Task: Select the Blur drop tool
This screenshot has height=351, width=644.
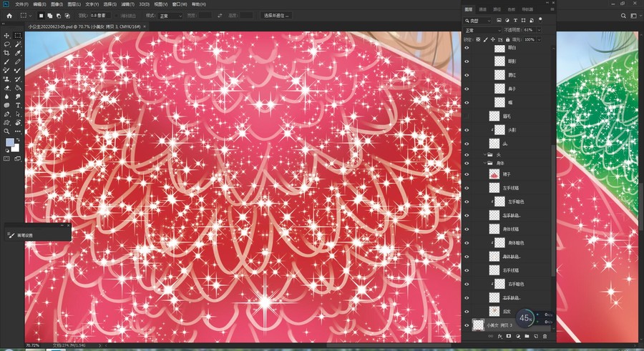Action: tap(6, 97)
